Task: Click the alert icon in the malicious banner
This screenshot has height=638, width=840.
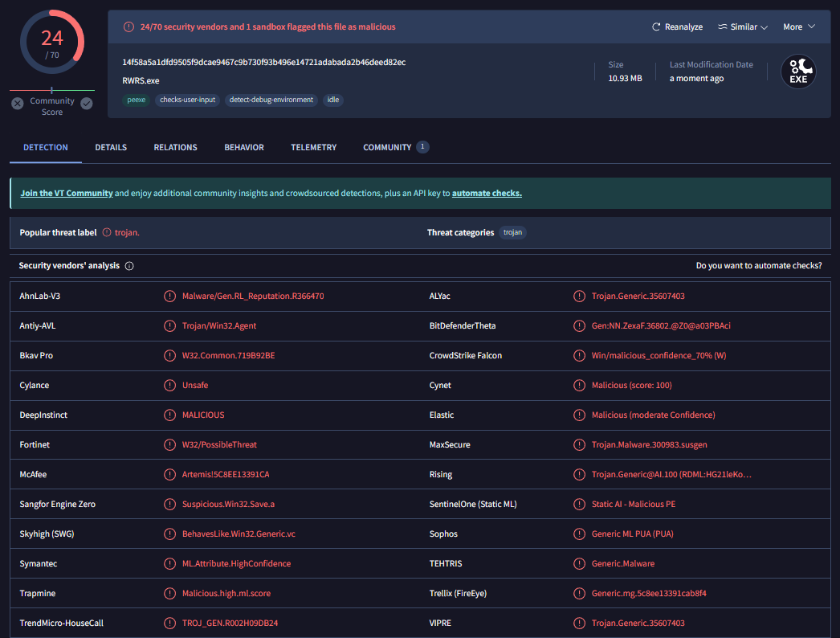Action: 128,27
